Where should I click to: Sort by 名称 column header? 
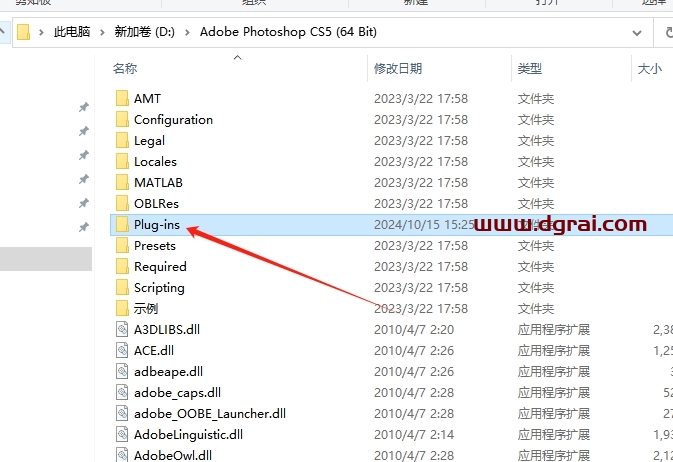pos(125,68)
